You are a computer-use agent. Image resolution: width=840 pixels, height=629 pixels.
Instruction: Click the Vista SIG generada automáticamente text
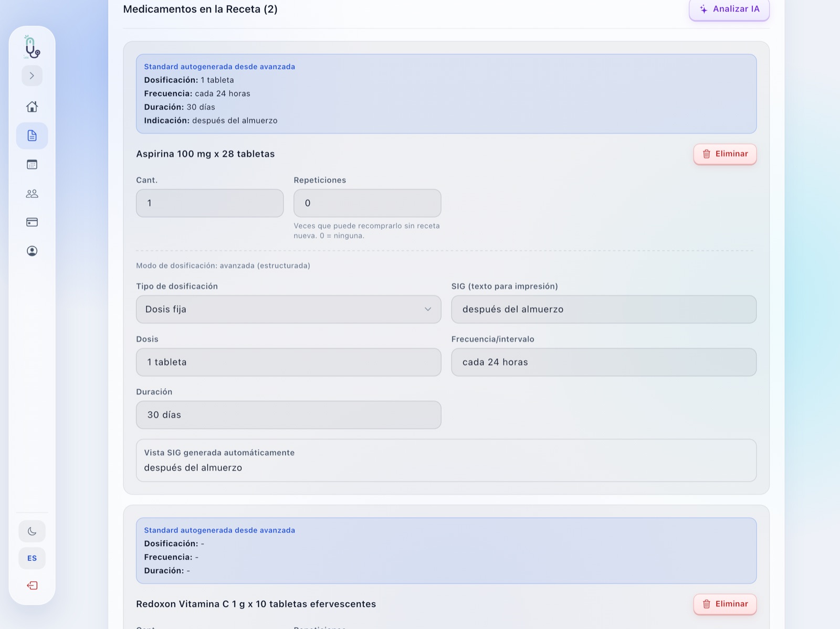tap(219, 452)
